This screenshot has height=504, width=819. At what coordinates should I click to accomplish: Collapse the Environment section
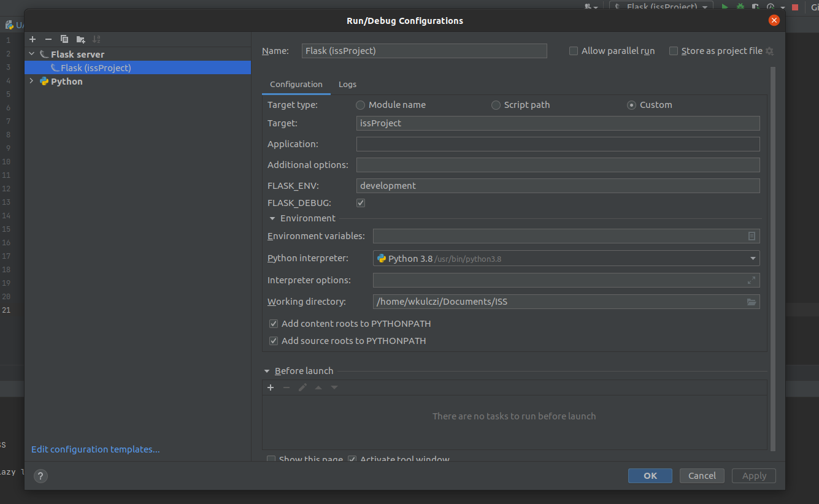click(x=272, y=218)
